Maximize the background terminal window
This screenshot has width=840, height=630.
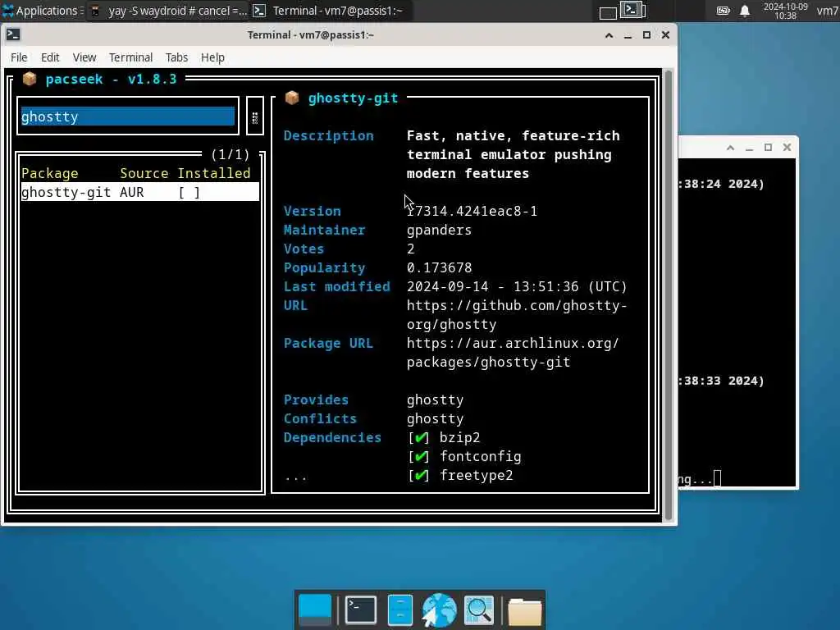[768, 148]
